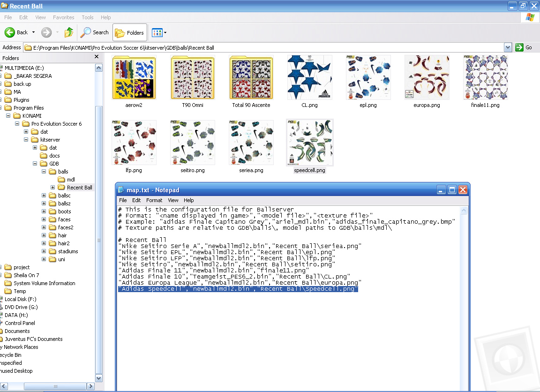This screenshot has height=392, width=540.
Task: Open Forward history dropdown arrow
Action: (57, 32)
